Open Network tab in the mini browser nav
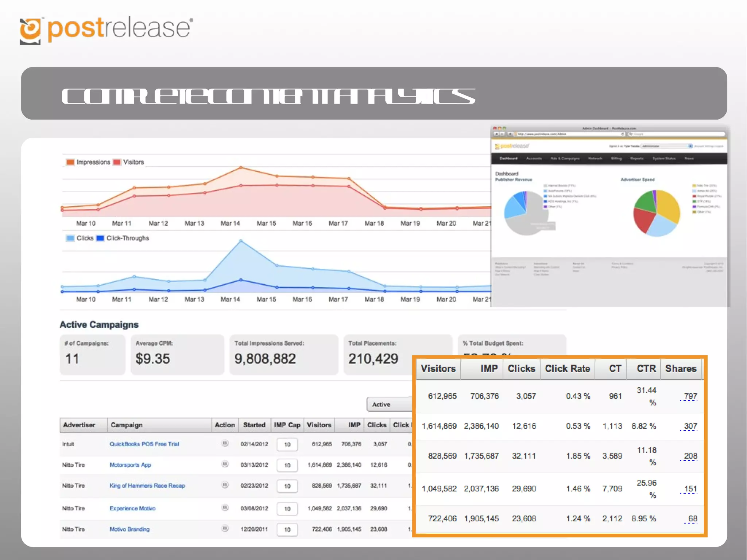The height and width of the screenshot is (560, 747). click(595, 159)
